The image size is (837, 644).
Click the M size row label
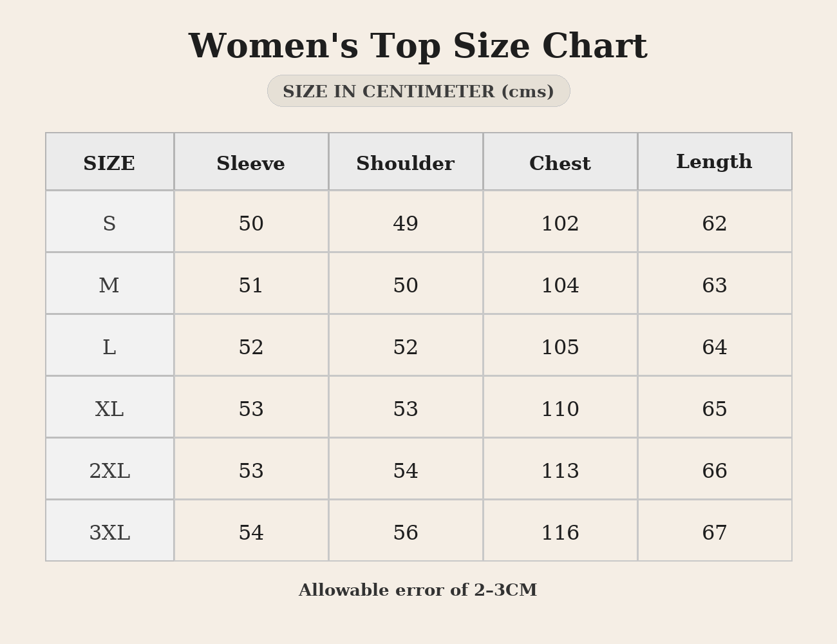pyautogui.click(x=109, y=285)
